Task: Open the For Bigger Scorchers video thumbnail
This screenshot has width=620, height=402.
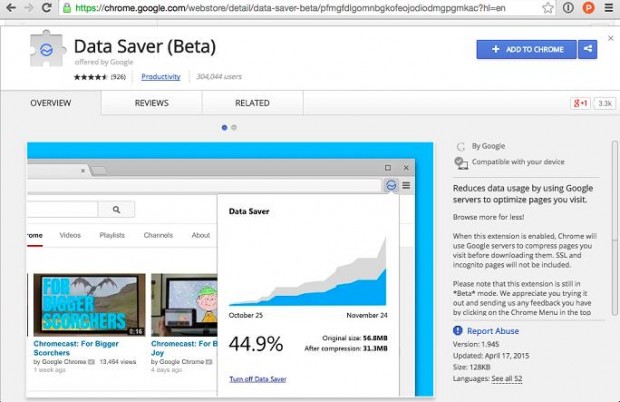Action: 89,304
